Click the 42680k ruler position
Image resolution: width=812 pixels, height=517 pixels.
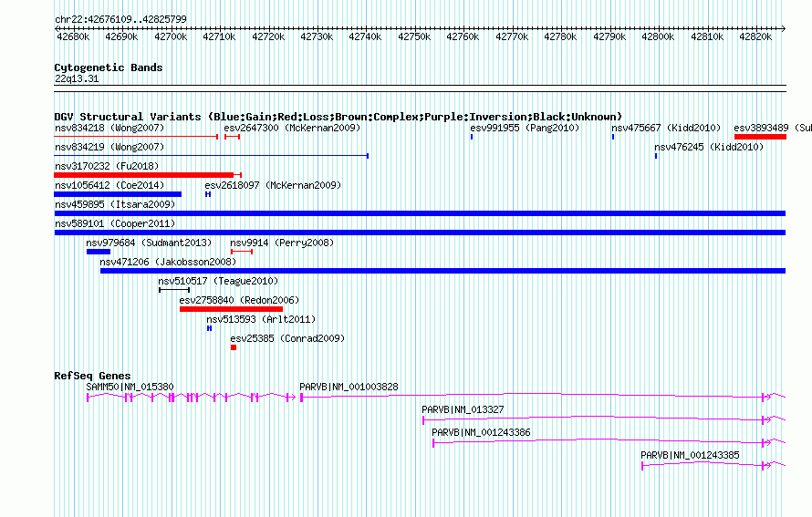[73, 36]
